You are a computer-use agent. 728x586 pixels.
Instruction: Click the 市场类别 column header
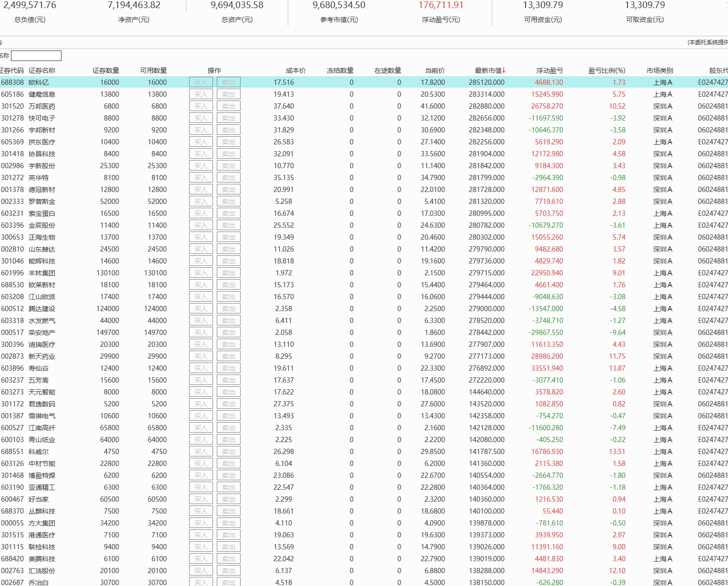659,71
